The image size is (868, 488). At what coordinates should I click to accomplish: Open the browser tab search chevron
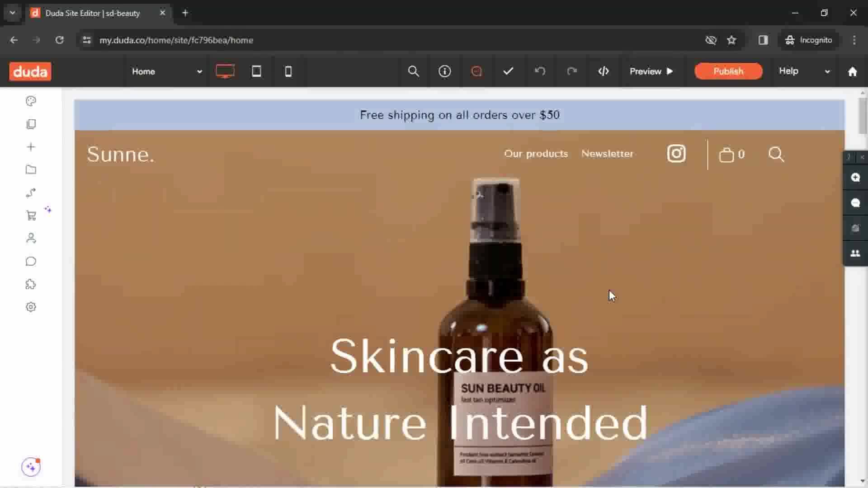(x=12, y=13)
